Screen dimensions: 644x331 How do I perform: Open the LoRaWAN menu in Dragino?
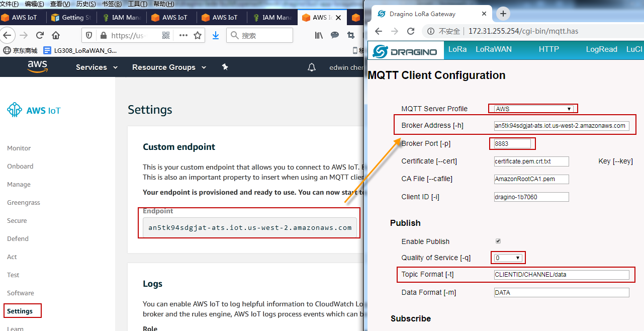[494, 49]
